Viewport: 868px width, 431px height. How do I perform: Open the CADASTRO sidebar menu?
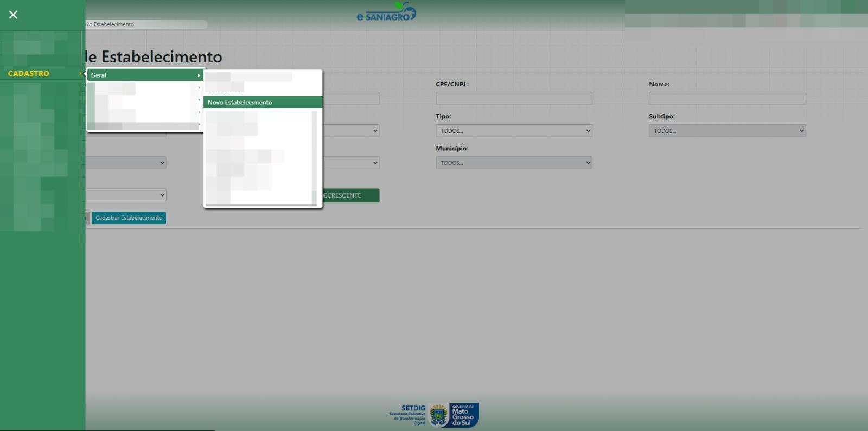[x=29, y=73]
